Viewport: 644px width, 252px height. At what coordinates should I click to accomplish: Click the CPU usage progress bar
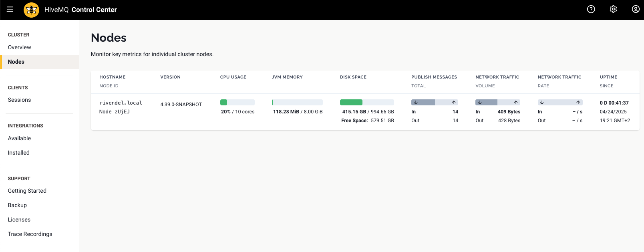click(x=237, y=103)
